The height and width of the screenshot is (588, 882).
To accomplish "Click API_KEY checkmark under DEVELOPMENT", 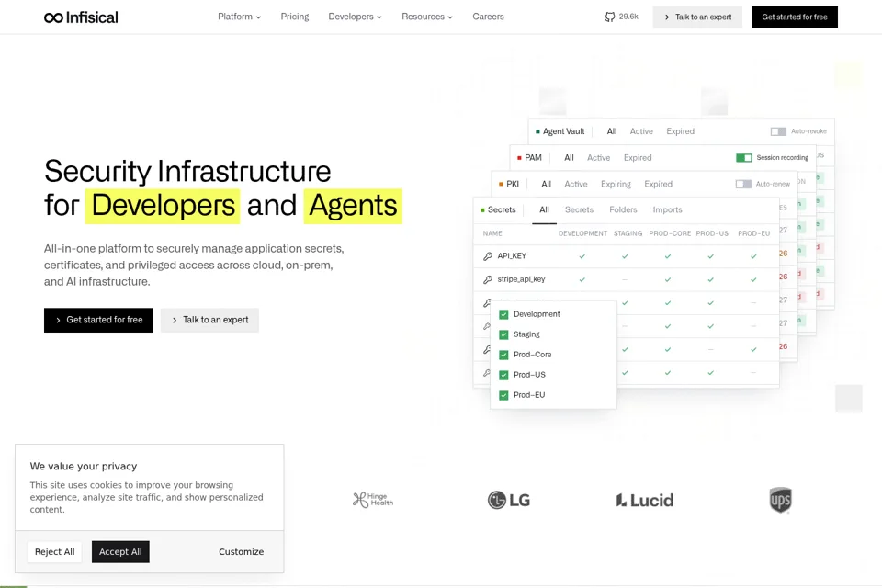I will click(582, 256).
